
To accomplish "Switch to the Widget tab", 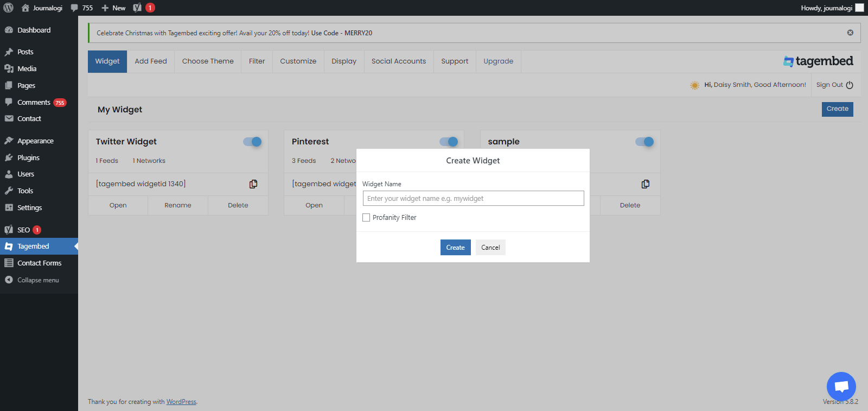I will (x=107, y=61).
